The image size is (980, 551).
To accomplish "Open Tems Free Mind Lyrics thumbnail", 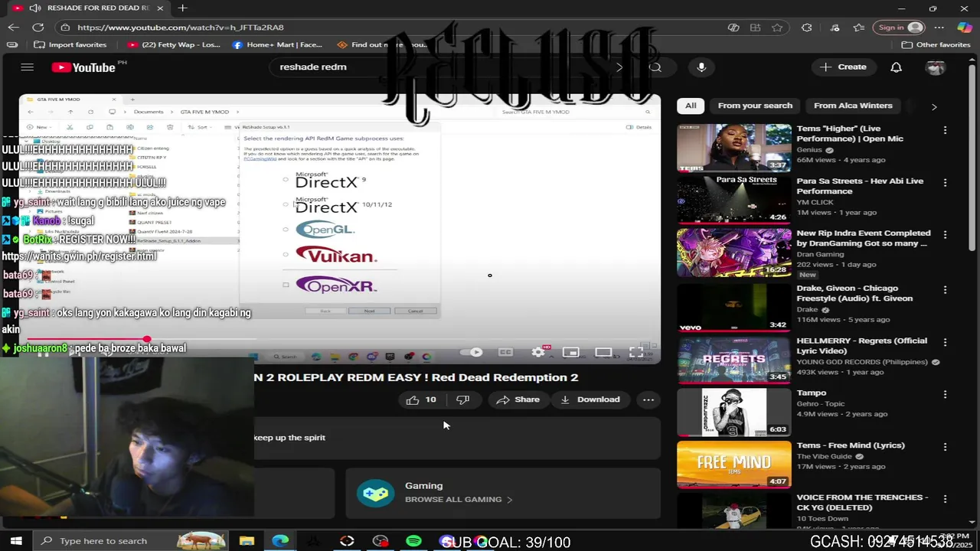I will click(x=733, y=464).
